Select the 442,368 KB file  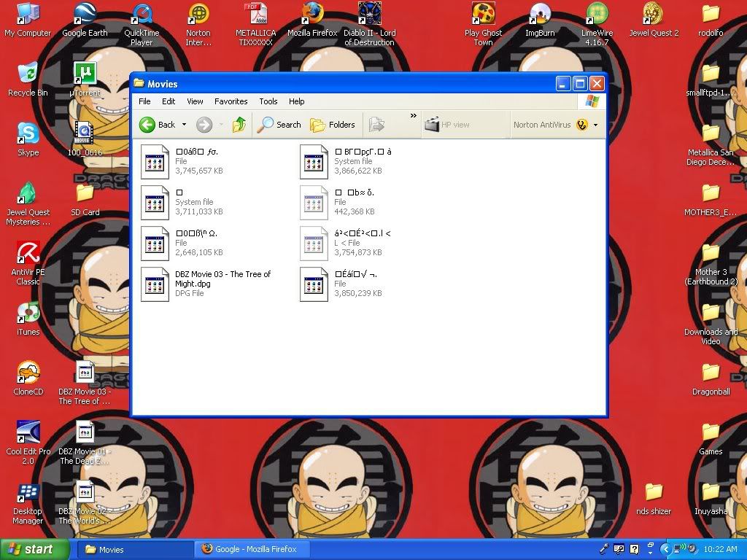point(314,203)
